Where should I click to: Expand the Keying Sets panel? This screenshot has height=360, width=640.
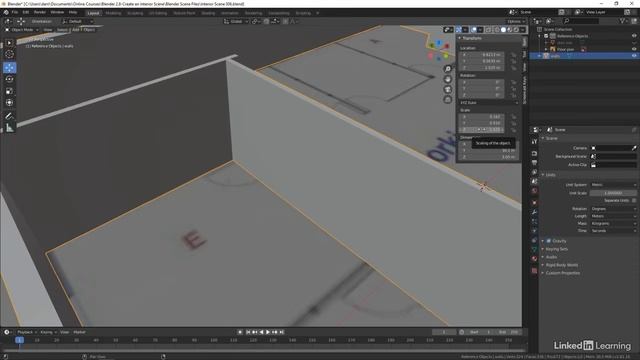coord(557,249)
